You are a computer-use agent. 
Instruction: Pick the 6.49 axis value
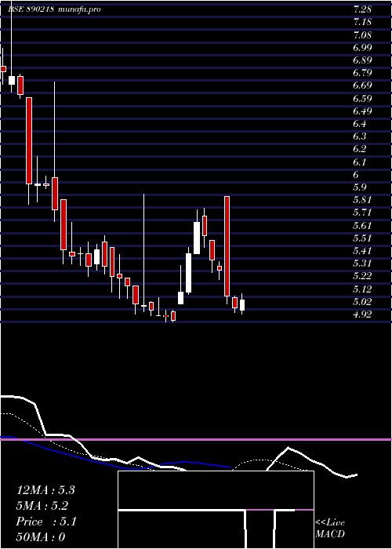pyautogui.click(x=362, y=111)
